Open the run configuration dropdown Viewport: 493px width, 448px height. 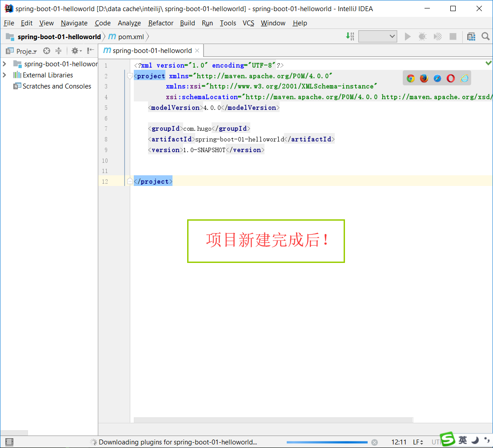[378, 36]
